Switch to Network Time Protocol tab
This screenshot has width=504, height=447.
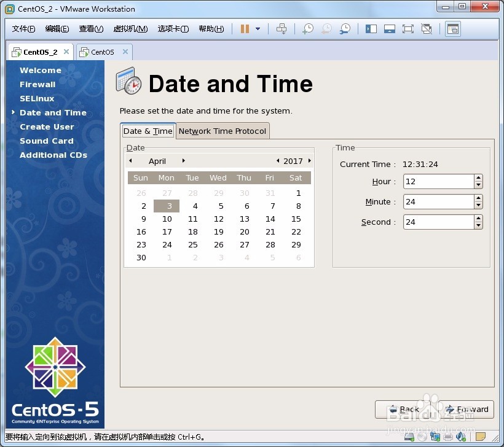pyautogui.click(x=222, y=131)
